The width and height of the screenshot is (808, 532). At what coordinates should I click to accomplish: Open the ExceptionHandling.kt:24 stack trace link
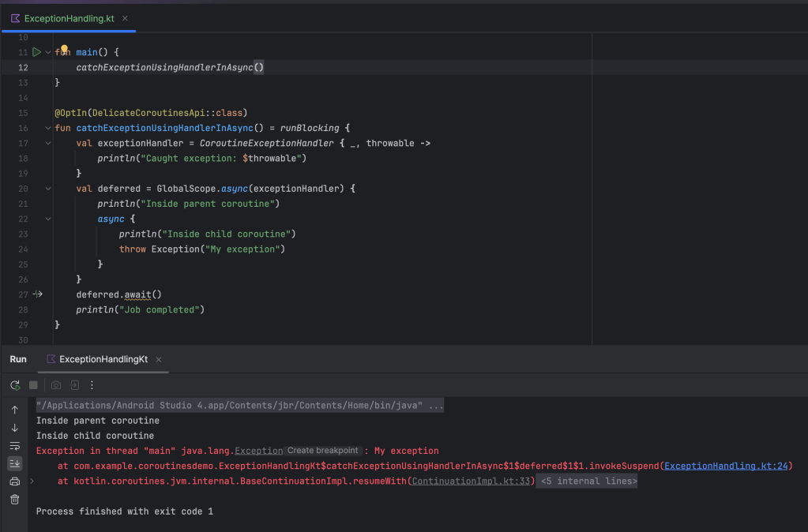click(727, 466)
